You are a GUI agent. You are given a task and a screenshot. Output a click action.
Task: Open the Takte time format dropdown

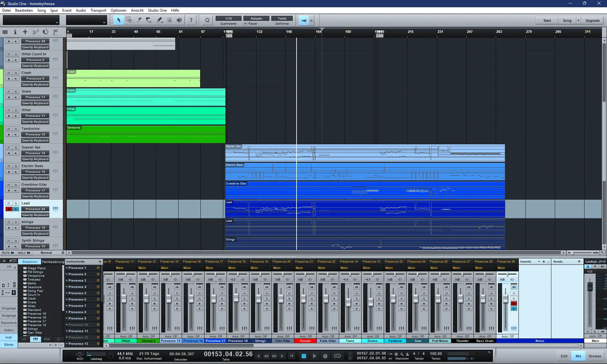tap(282, 18)
